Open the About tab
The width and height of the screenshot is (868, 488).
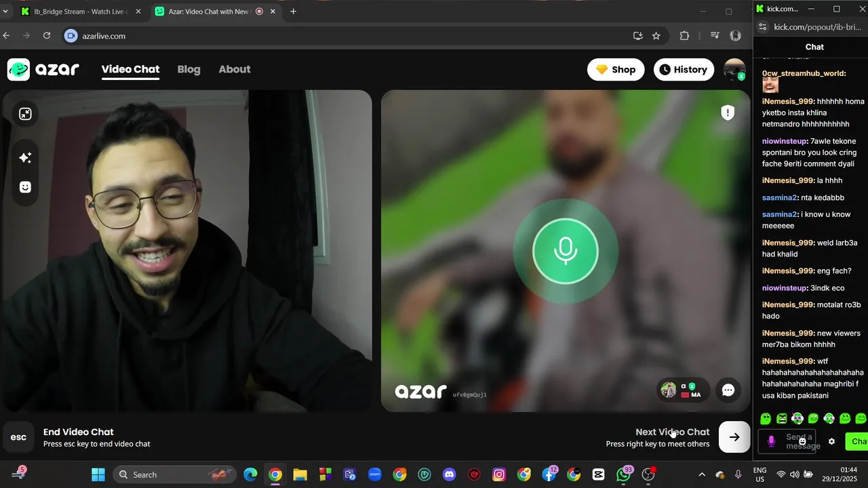pyautogui.click(x=235, y=69)
